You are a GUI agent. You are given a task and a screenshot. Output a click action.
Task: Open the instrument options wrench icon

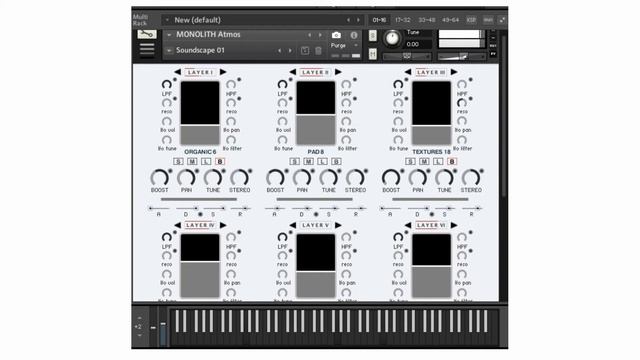tap(147, 34)
